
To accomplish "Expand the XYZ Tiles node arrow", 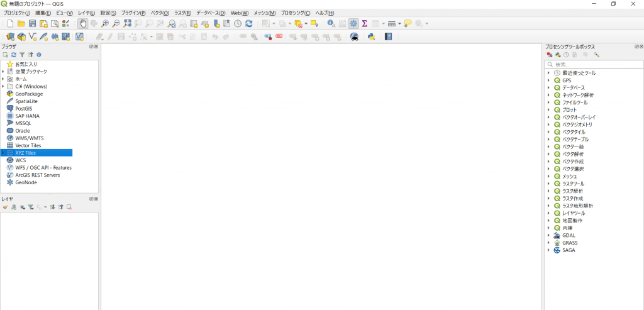I will pos(3,153).
